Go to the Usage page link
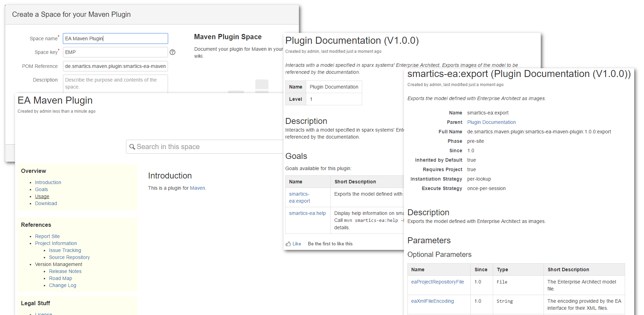644x315 pixels. point(42,196)
